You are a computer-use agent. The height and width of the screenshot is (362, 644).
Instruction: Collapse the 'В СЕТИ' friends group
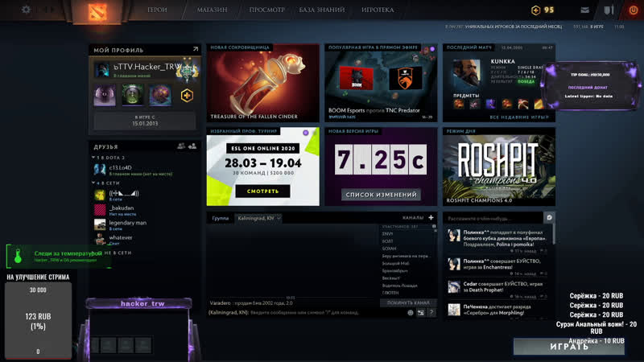[x=93, y=183]
